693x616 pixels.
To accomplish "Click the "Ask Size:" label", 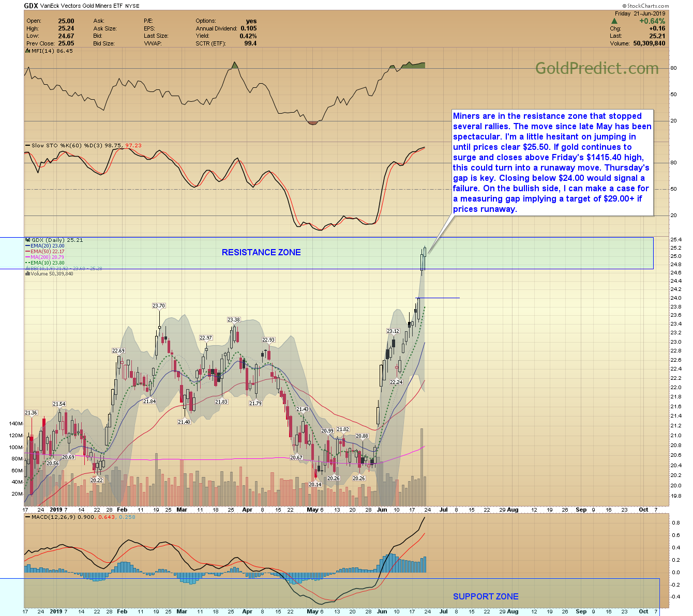I will [x=105, y=28].
